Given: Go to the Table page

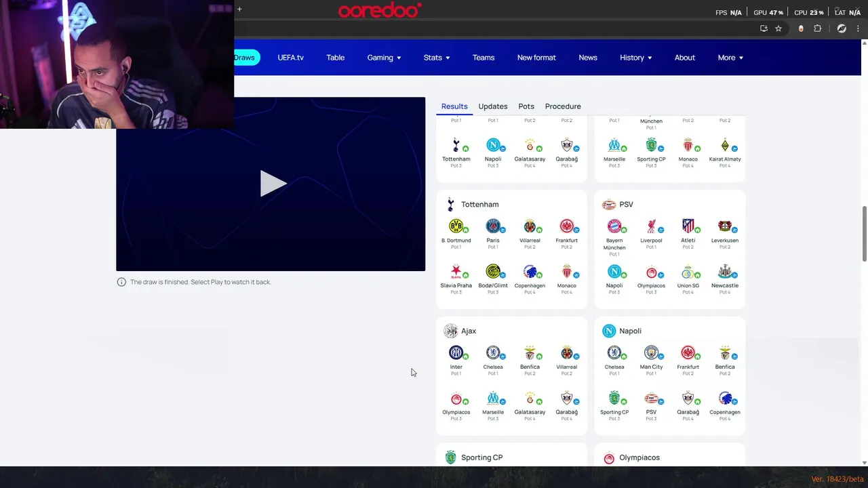Looking at the screenshot, I should point(336,58).
